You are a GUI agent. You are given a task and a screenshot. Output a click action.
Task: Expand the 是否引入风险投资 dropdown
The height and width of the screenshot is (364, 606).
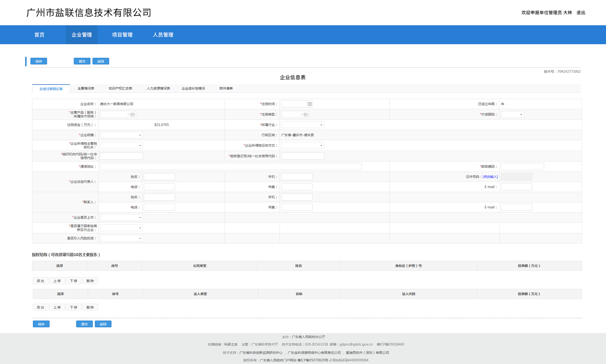(121, 238)
